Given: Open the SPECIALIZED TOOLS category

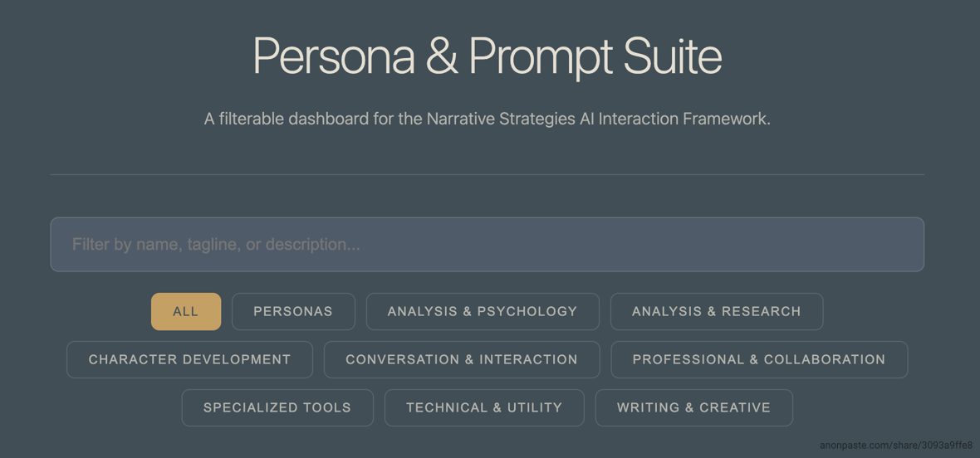Looking at the screenshot, I should (277, 408).
